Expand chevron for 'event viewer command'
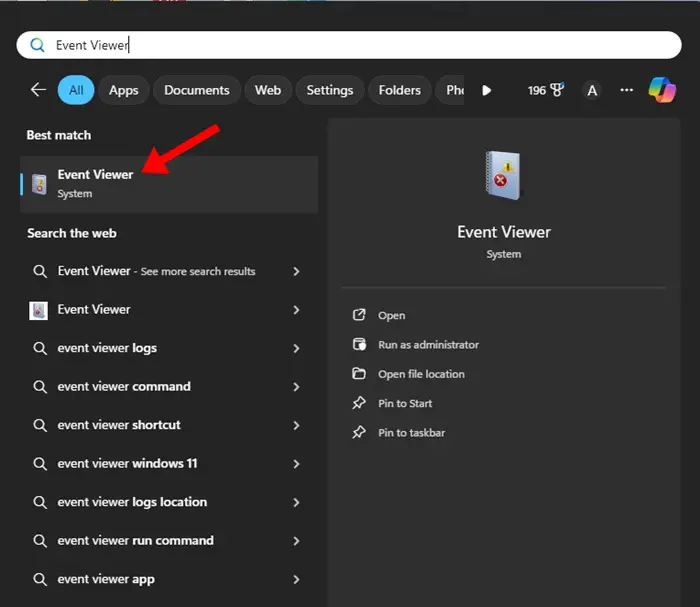 click(x=296, y=387)
